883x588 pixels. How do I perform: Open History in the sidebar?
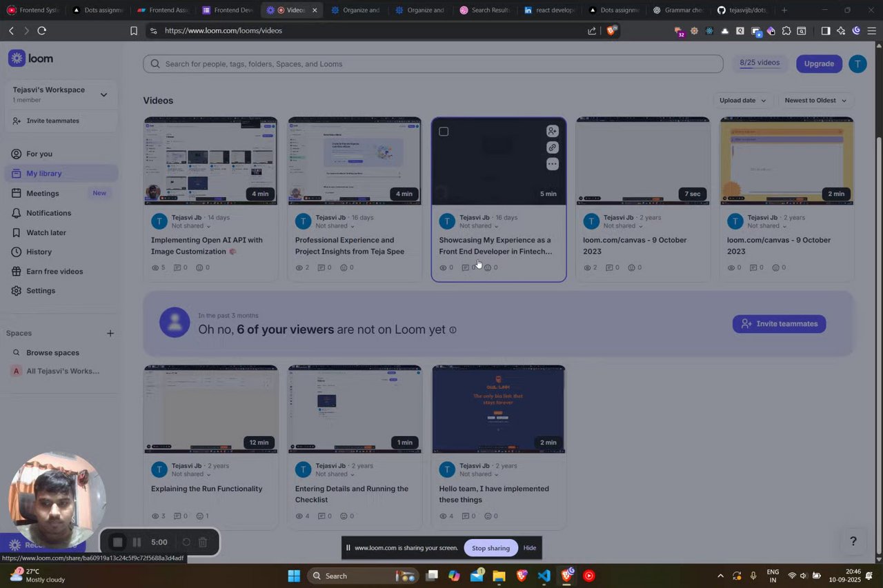(x=62, y=252)
